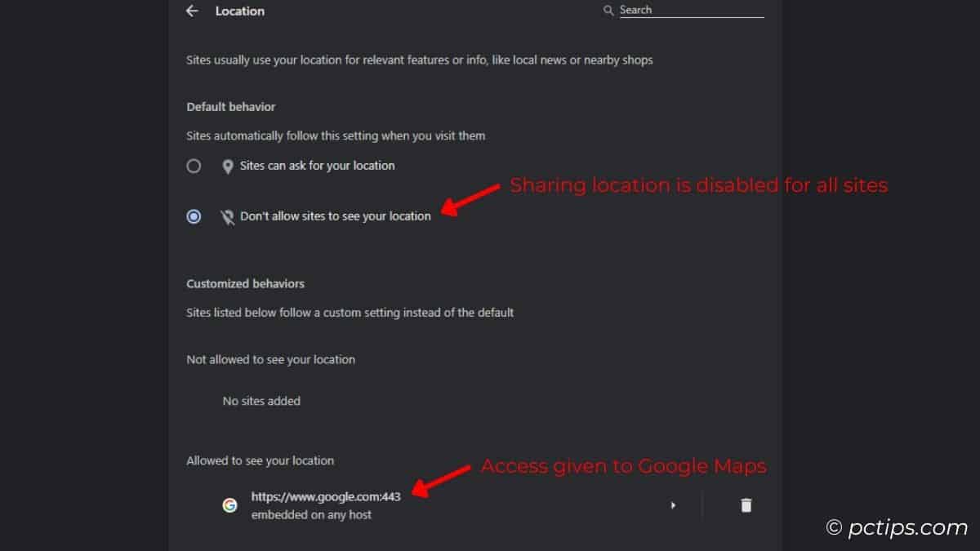Click the crossed-out location pin icon
Screen dimensions: 980x551
(228, 217)
